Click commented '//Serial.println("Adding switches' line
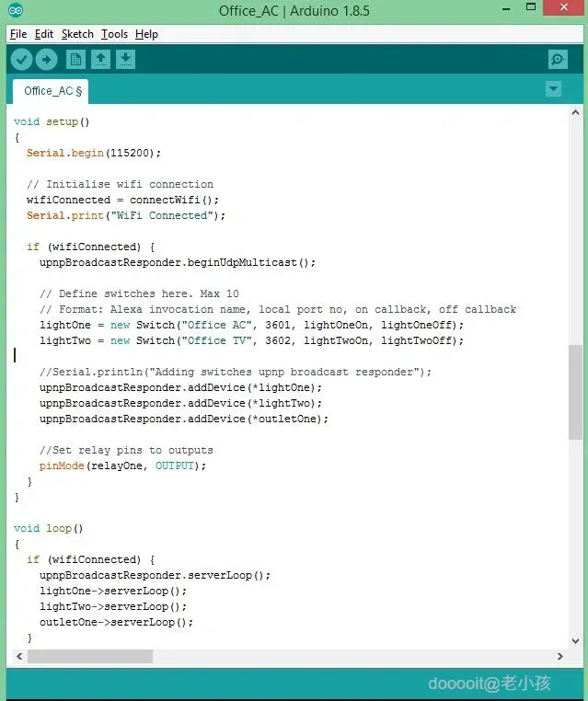Image resolution: width=588 pixels, height=701 pixels. (236, 372)
